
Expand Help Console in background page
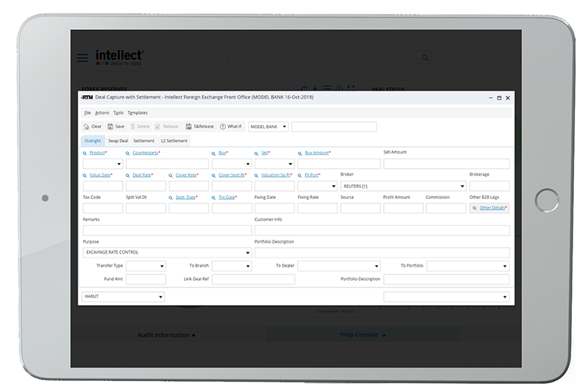click(363, 334)
